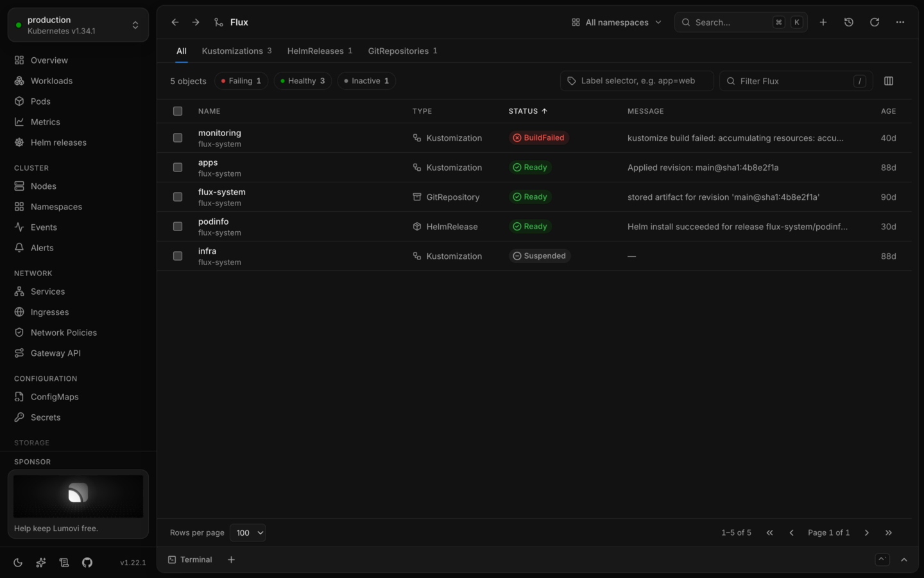Viewport: 924px width, 578px height.
Task: Click the sparkles icon in the sidebar footer
Action: pyautogui.click(x=41, y=563)
